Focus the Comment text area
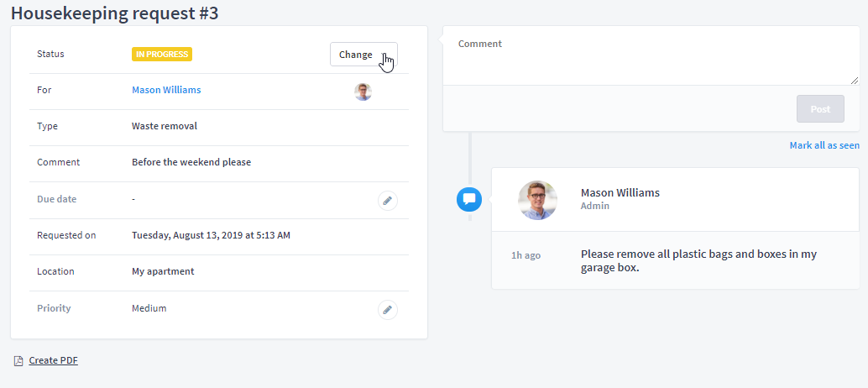The height and width of the screenshot is (388, 868). tap(651, 56)
